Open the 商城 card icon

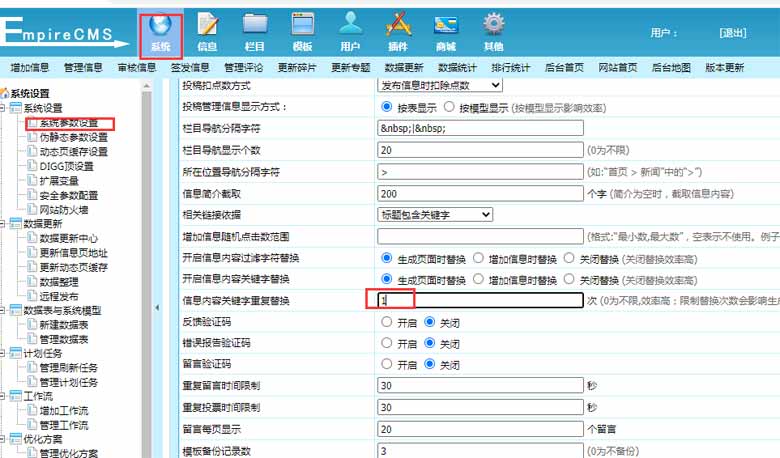coord(446,25)
